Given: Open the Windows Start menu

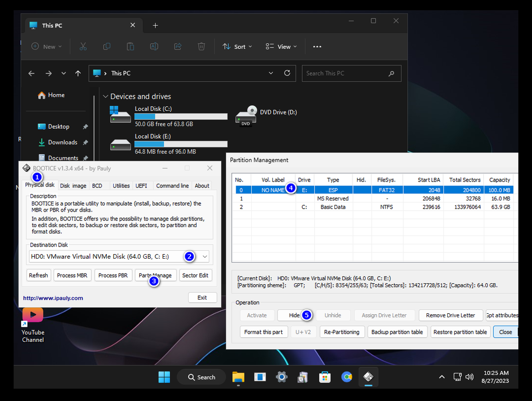Looking at the screenshot, I should pos(164,377).
